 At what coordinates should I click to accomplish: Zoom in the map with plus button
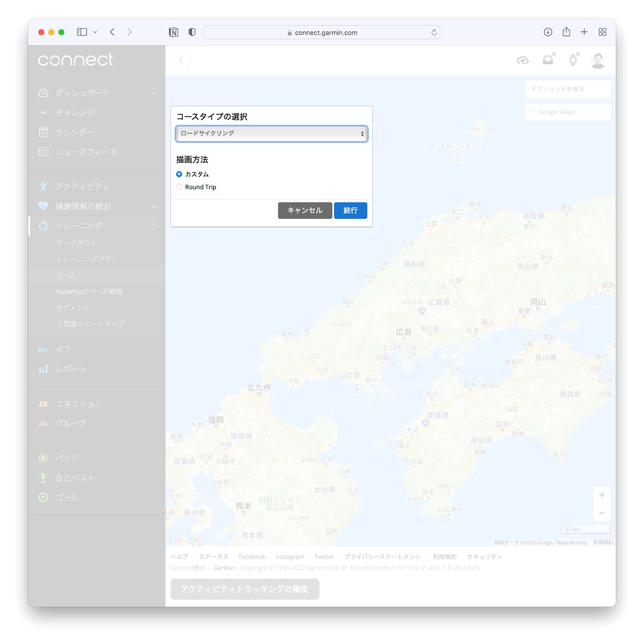[602, 495]
